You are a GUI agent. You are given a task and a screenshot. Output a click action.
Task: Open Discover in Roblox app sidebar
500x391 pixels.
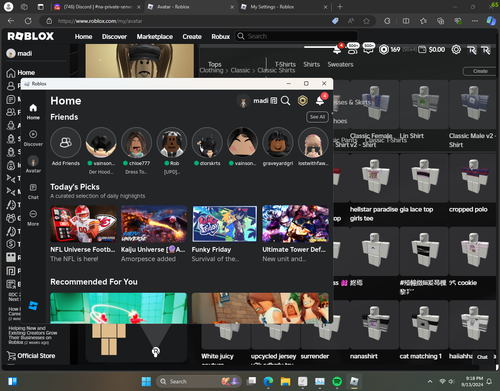[33, 138]
